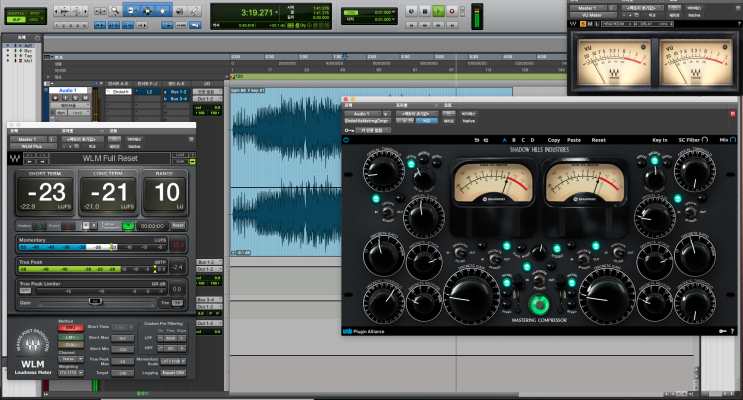Click Paste in Shadow Hills toolbar
Screen dimensions: 743x400
pyautogui.click(x=573, y=140)
